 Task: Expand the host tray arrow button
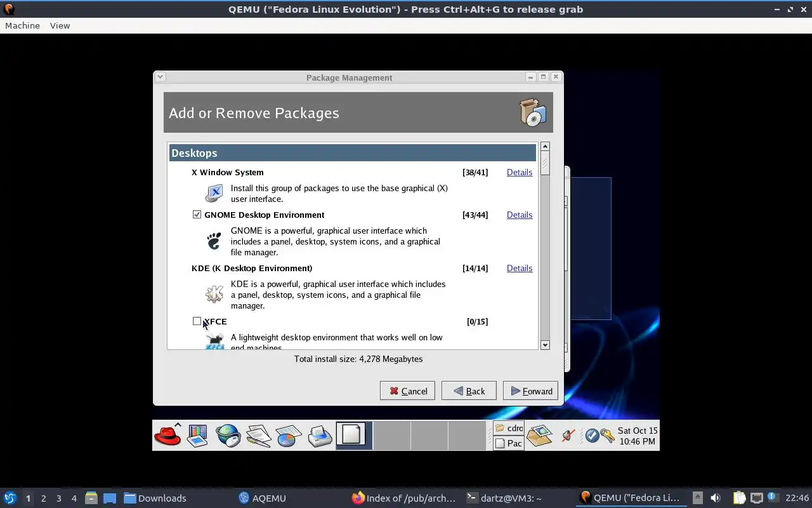pyautogui.click(x=697, y=498)
